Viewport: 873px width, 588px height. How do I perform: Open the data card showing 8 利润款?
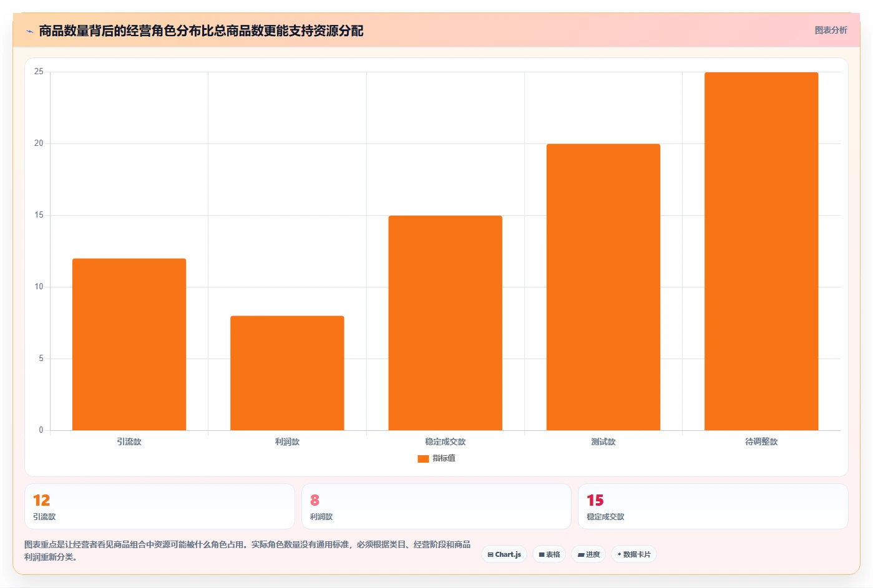(436, 506)
